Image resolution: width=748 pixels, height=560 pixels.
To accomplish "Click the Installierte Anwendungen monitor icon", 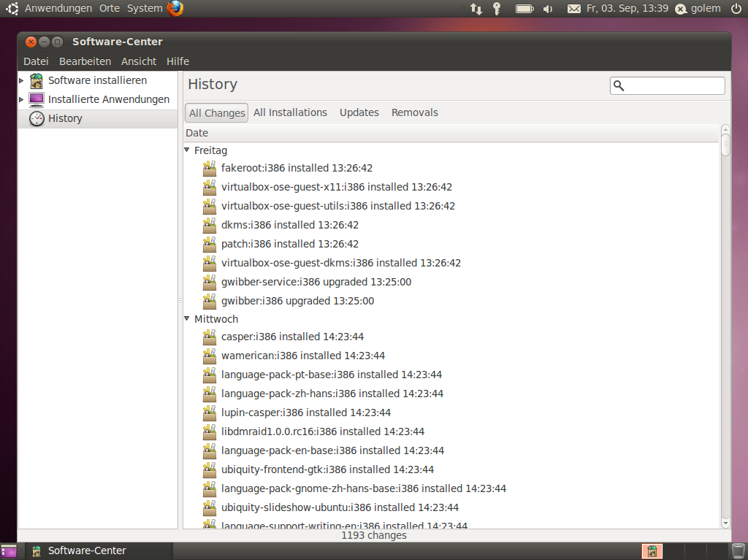I will click(x=37, y=99).
